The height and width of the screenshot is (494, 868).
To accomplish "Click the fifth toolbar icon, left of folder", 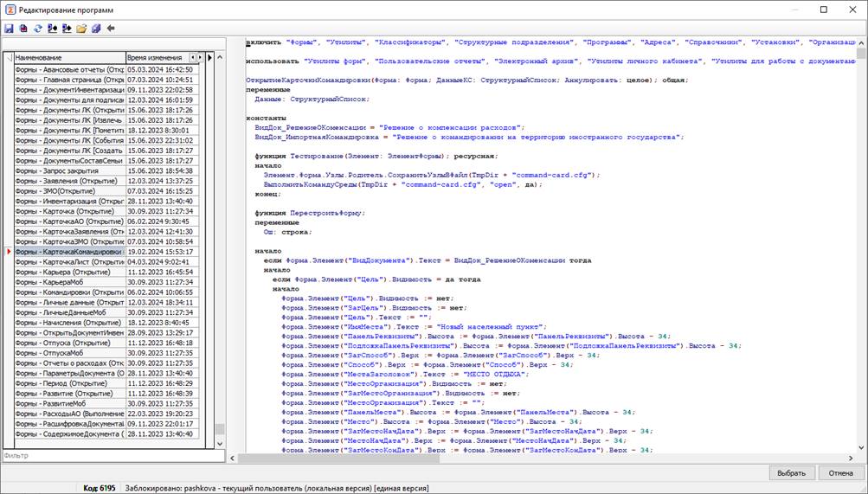I will [x=67, y=29].
